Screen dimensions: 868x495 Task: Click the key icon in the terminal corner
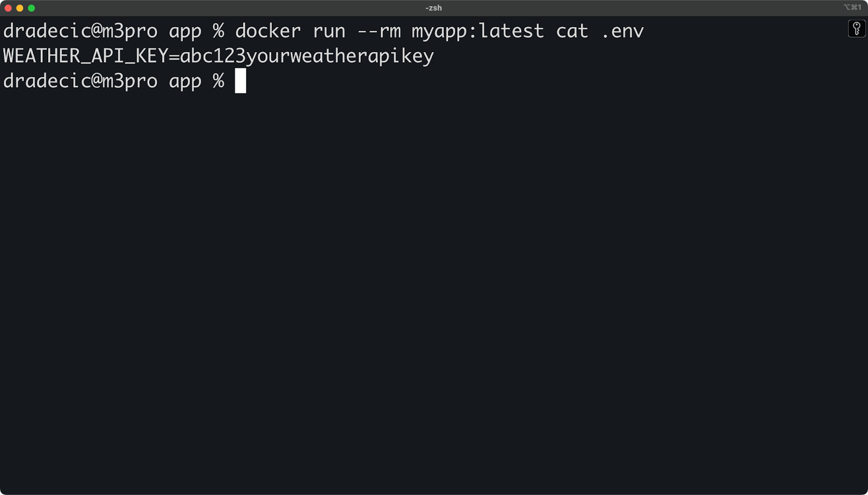[x=857, y=28]
